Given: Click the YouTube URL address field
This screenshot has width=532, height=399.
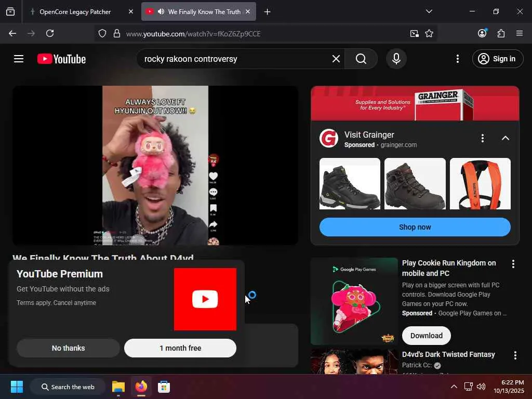Looking at the screenshot, I should tap(193, 34).
